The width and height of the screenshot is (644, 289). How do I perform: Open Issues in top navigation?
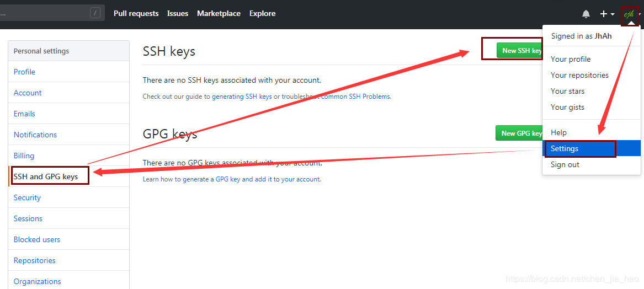[x=178, y=14]
